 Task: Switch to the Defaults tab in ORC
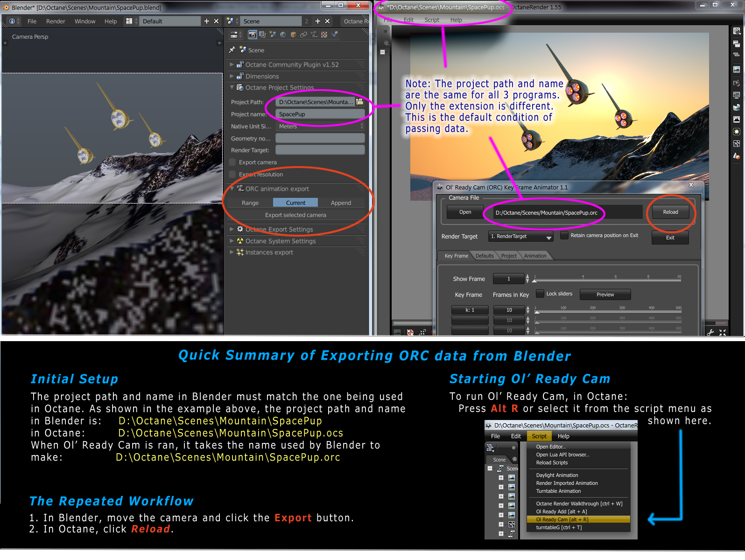click(x=485, y=256)
